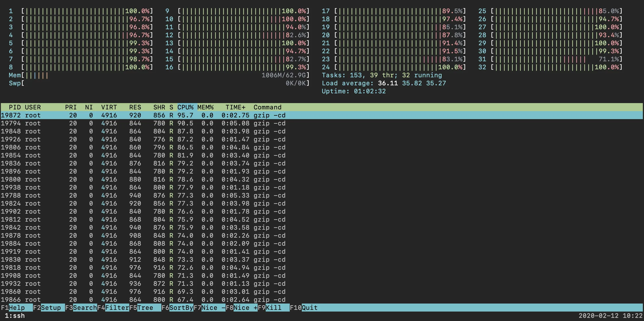Screen dimensions: 644x321
Task: Click the F1 Help function key label
Action: point(17,308)
